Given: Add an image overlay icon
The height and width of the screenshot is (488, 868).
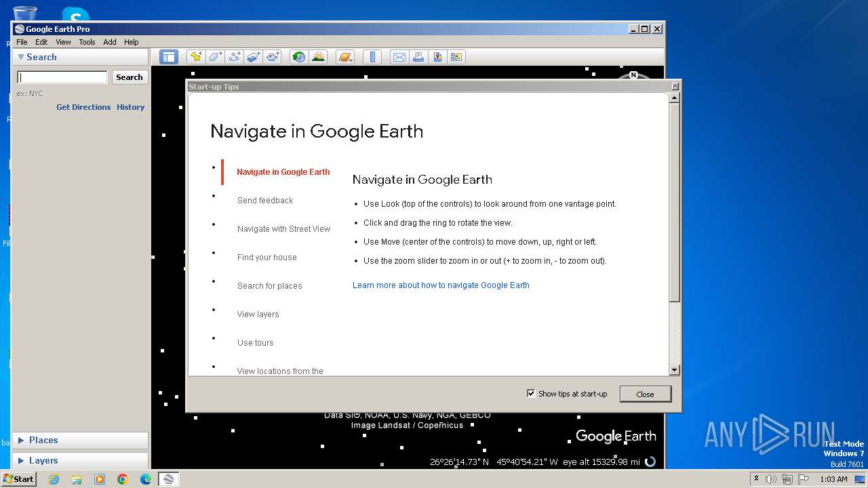Looking at the screenshot, I should pyautogui.click(x=254, y=57).
